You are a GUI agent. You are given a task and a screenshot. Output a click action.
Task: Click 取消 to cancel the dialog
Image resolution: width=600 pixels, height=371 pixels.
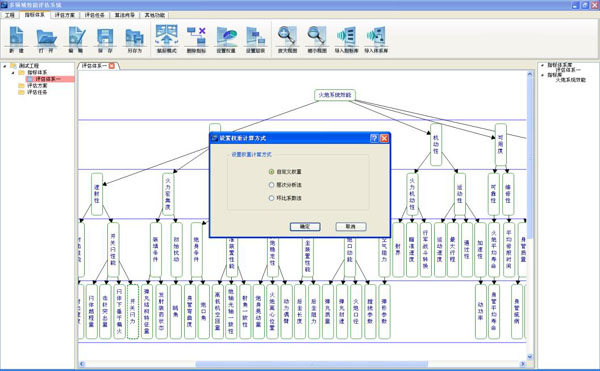click(x=351, y=227)
